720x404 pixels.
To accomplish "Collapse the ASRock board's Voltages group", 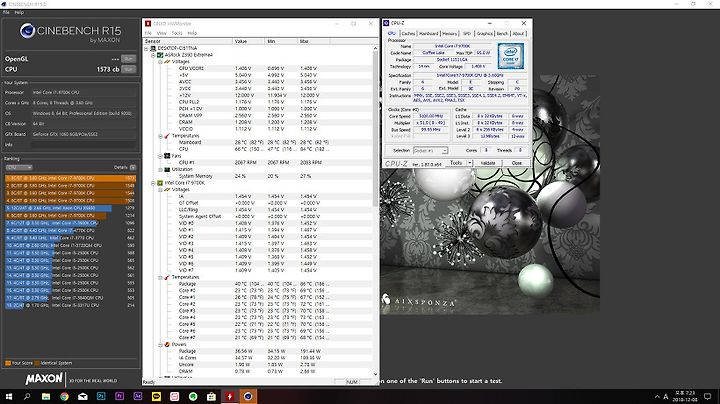I will click(160, 62).
